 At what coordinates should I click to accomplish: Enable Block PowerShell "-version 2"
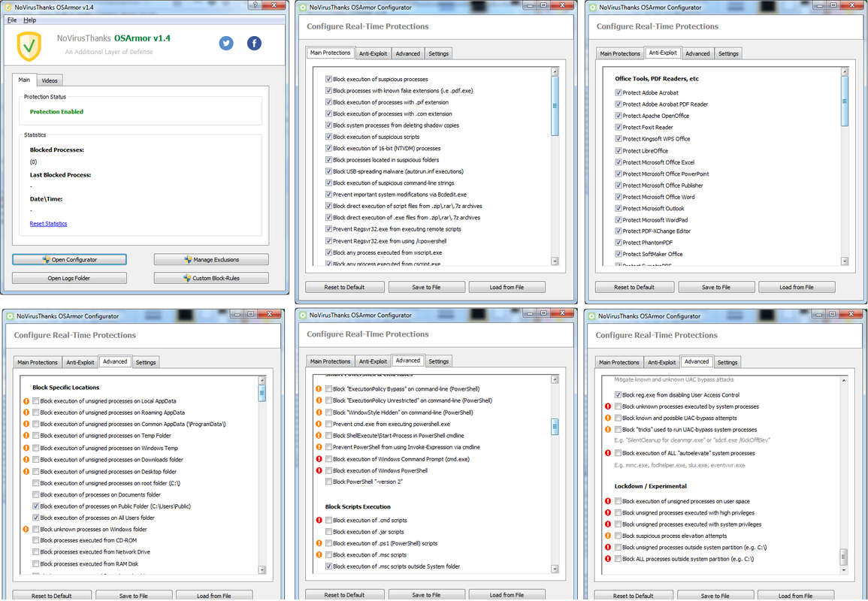pyautogui.click(x=329, y=482)
